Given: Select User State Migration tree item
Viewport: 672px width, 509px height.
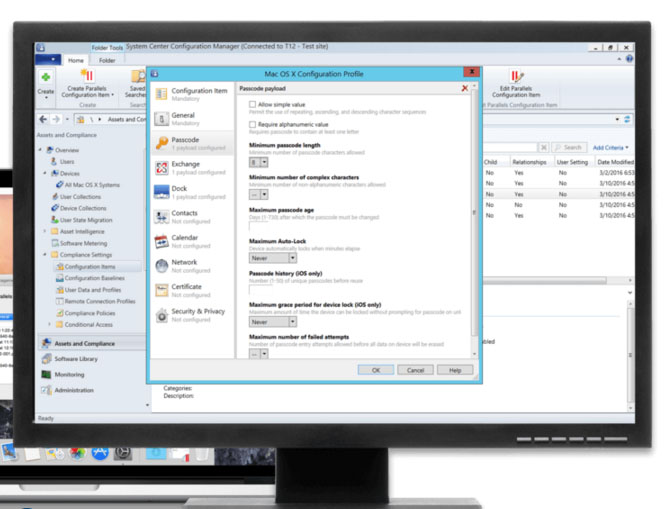Looking at the screenshot, I should (x=82, y=220).
